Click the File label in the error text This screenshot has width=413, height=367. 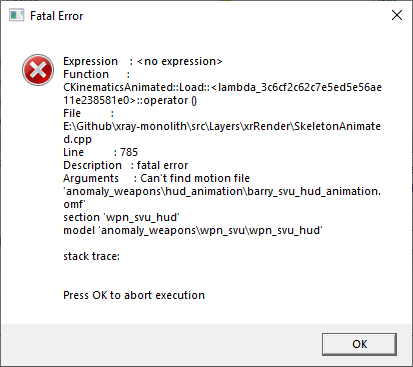tap(72, 113)
